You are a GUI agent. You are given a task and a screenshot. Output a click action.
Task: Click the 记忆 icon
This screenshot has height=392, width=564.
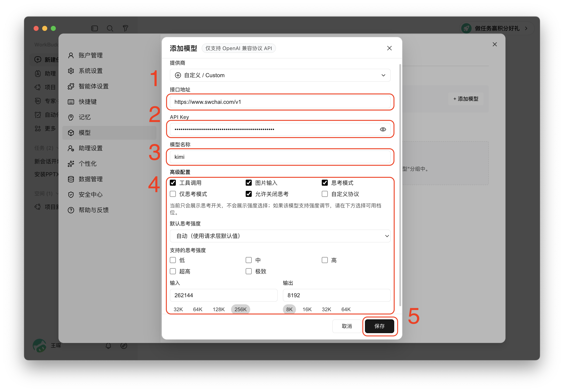point(71,117)
